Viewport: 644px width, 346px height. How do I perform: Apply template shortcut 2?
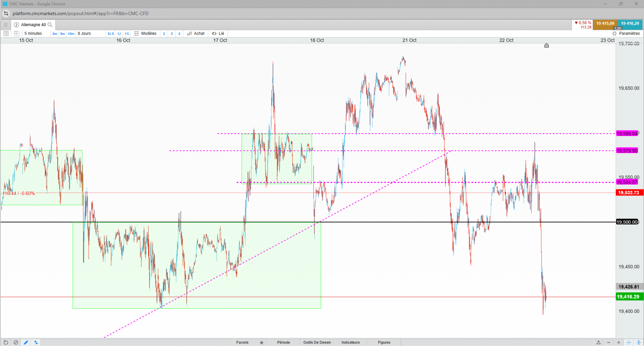coord(164,34)
